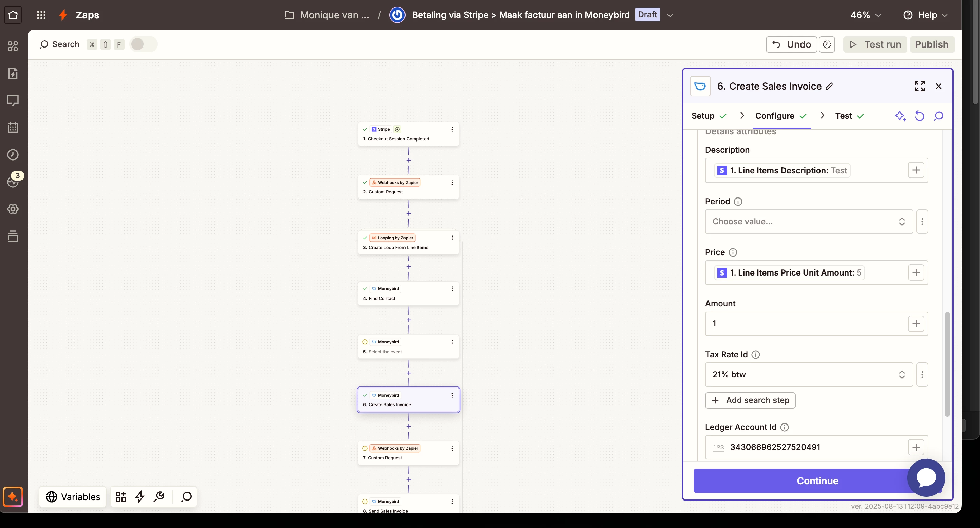
Task: Click the Search field in top bar
Action: click(x=60, y=44)
